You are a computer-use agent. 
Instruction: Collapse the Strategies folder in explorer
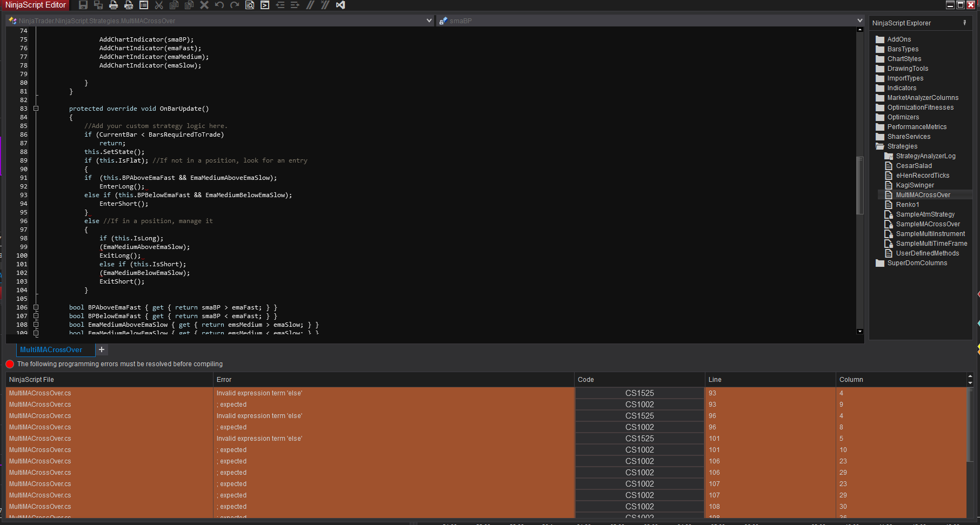(880, 146)
